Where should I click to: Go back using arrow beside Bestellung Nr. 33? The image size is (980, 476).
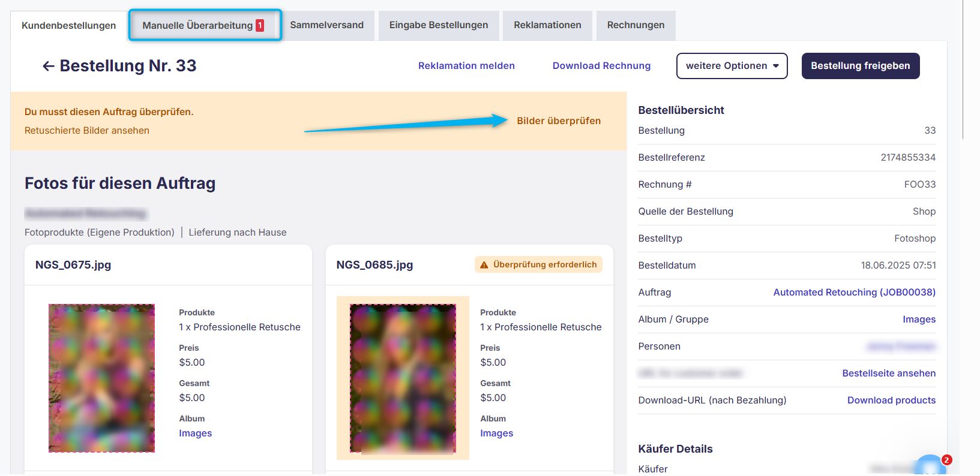click(49, 66)
